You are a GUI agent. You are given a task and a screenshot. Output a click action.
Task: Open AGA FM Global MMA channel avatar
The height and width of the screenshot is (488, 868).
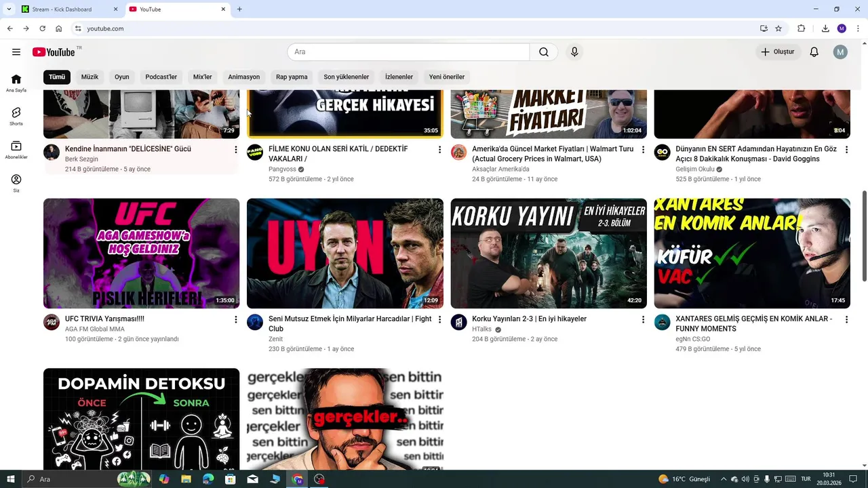pyautogui.click(x=52, y=322)
